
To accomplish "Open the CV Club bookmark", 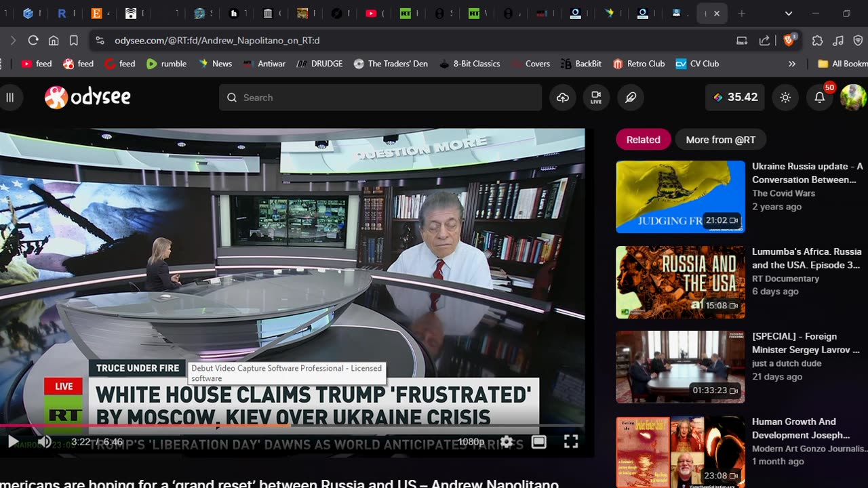I will [697, 64].
